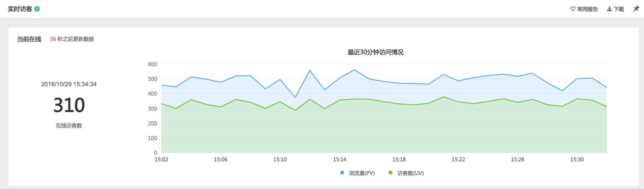Click the timestamp 2016/10/29 15:34:34
The height and width of the screenshot is (189, 644).
(69, 84)
